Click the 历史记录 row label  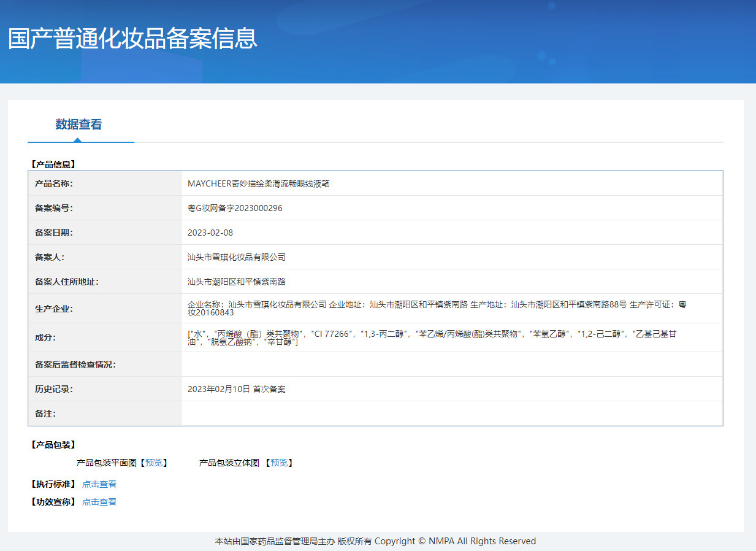click(x=54, y=389)
